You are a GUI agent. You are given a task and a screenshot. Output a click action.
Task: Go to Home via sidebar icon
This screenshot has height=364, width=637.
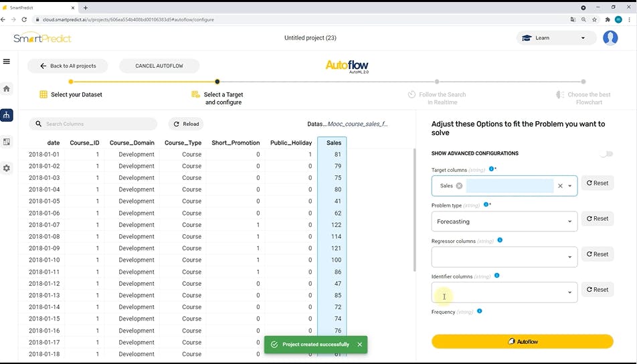(7, 88)
